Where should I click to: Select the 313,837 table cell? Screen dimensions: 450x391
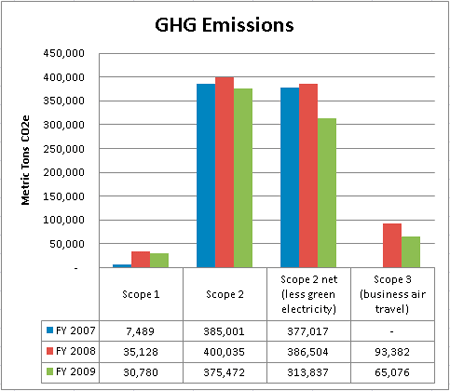308,372
